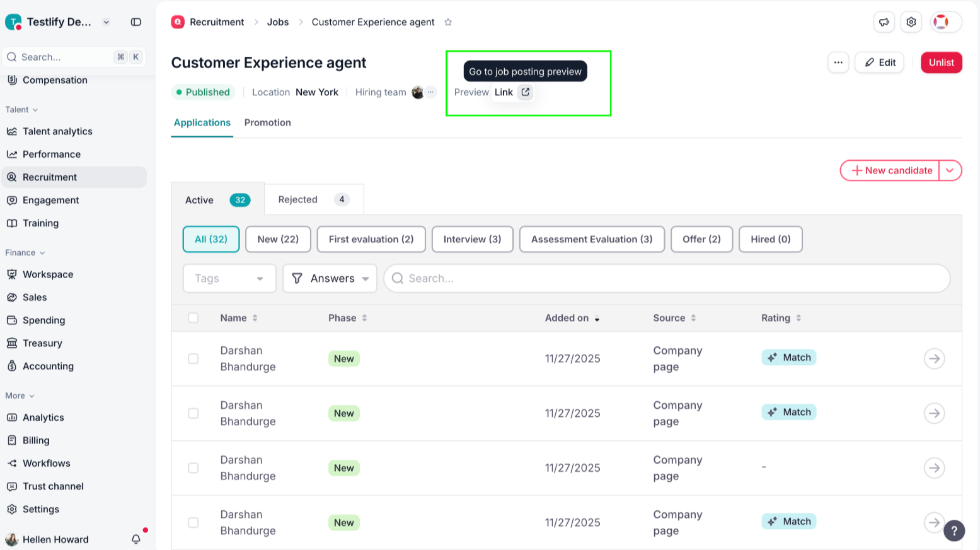Screen dimensions: 980x550
Task: Check the third candidate row checkbox
Action: pyautogui.click(x=193, y=468)
